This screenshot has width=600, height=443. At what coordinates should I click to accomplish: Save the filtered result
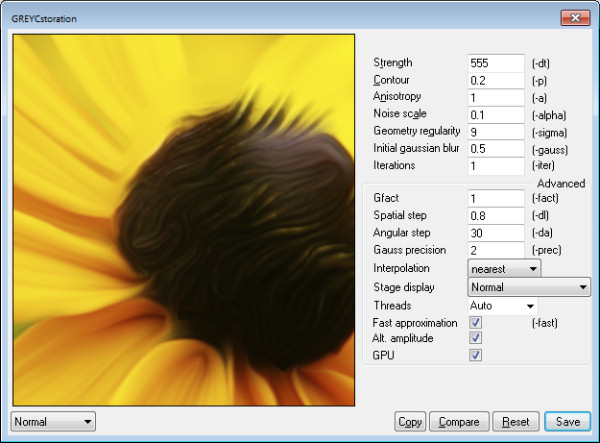tap(568, 422)
